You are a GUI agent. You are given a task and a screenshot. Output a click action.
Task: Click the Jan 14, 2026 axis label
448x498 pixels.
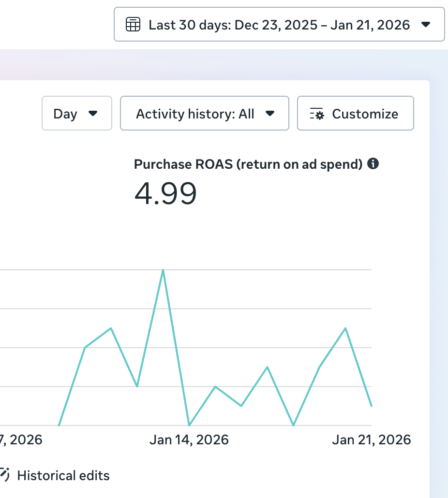(x=189, y=440)
